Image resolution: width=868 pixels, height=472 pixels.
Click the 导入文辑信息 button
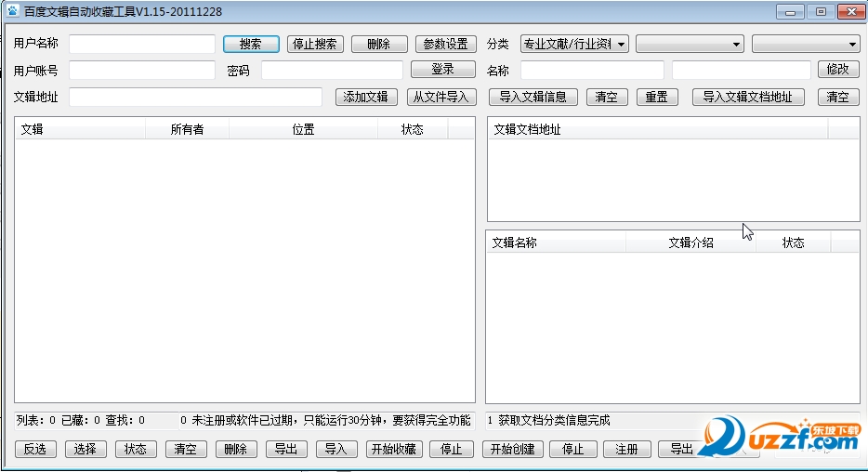click(x=533, y=98)
